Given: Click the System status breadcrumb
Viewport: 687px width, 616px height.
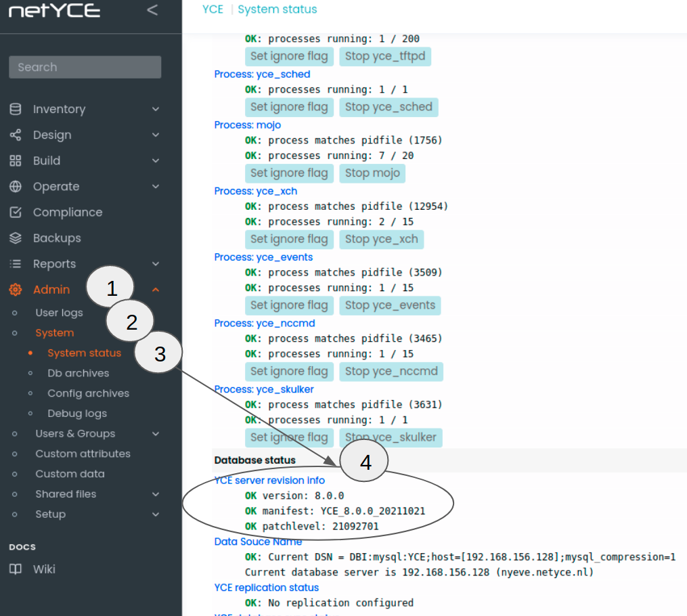Looking at the screenshot, I should (x=278, y=9).
